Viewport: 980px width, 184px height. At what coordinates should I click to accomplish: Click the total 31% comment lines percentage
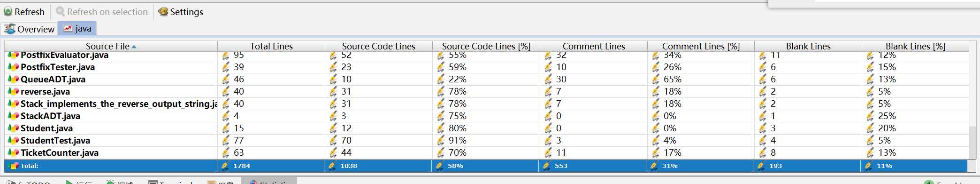tap(670, 166)
